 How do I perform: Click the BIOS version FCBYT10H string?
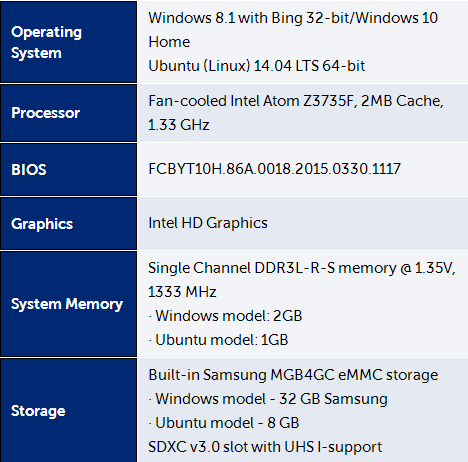[x=274, y=169]
